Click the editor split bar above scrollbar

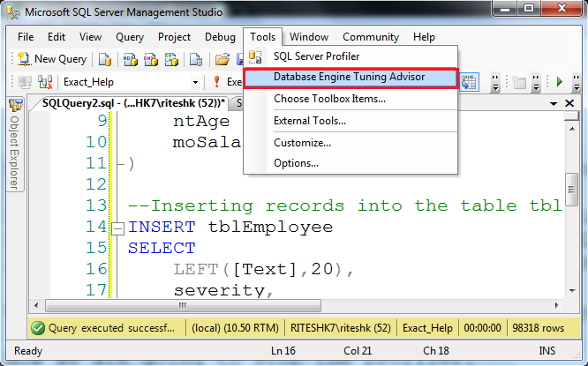(x=571, y=116)
